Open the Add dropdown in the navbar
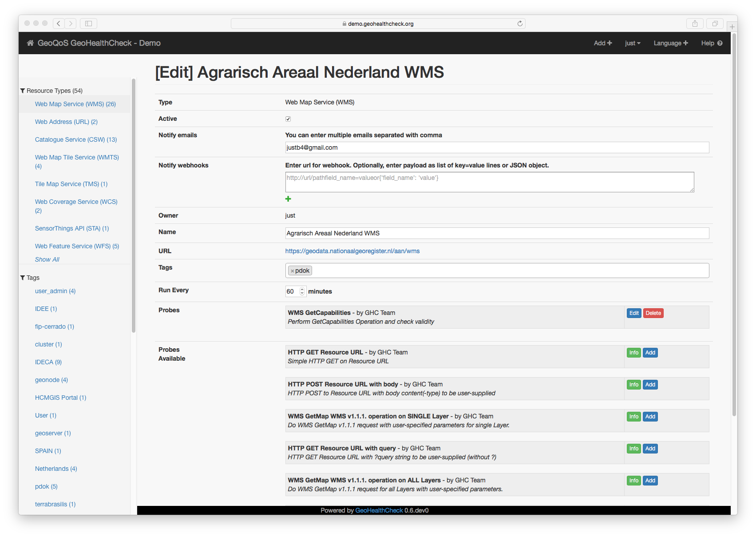The image size is (756, 537). point(602,43)
